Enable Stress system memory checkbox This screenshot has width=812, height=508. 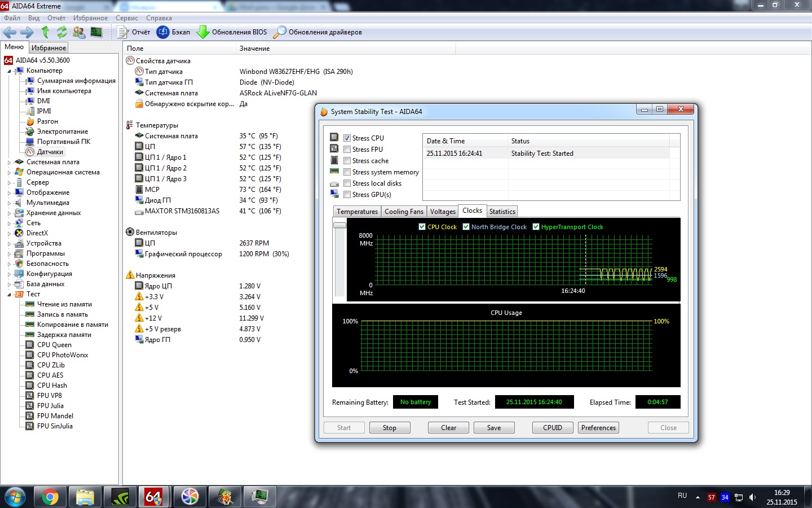pos(347,172)
